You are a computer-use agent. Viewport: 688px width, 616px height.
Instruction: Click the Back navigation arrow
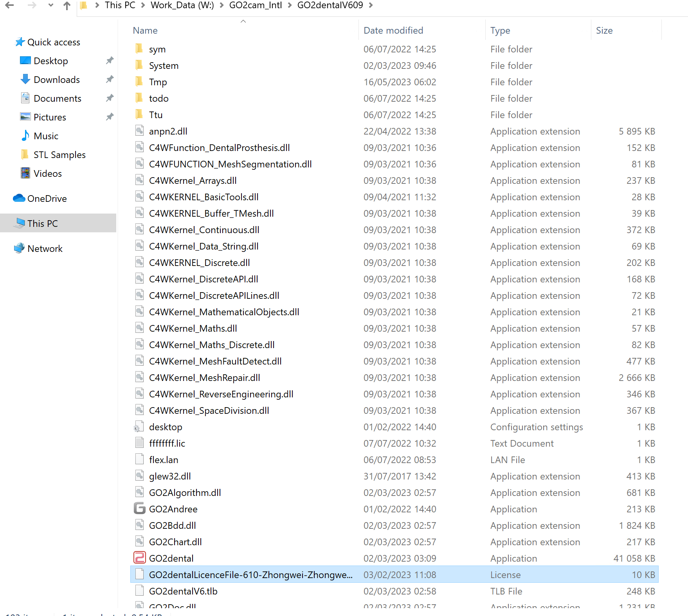point(9,5)
